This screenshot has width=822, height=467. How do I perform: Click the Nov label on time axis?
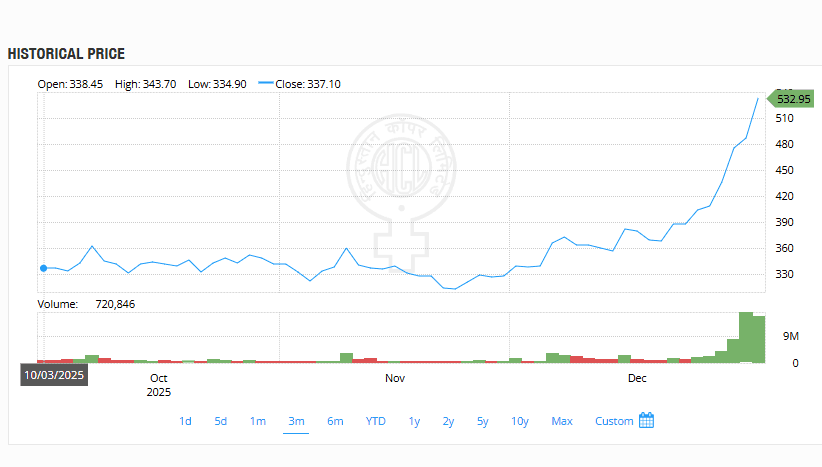point(395,379)
